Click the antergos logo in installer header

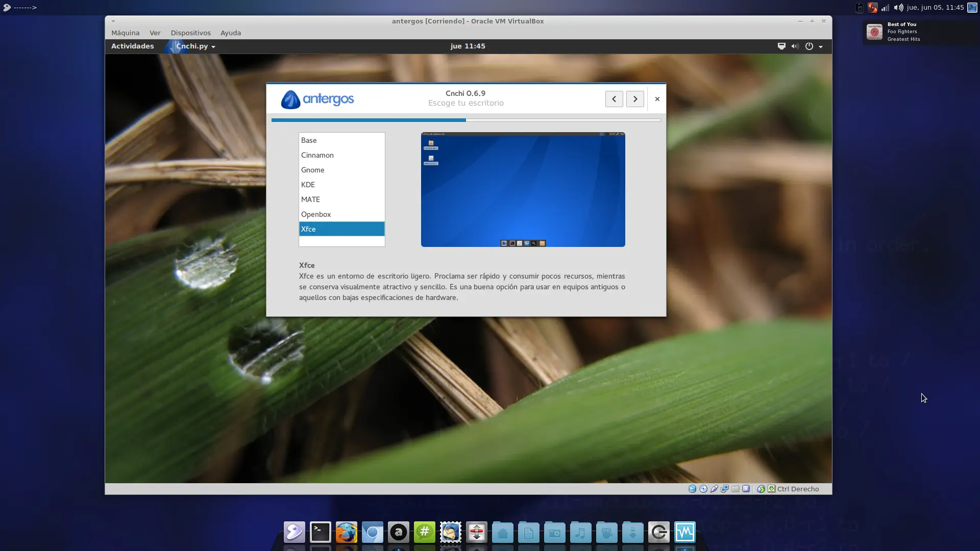point(317,99)
